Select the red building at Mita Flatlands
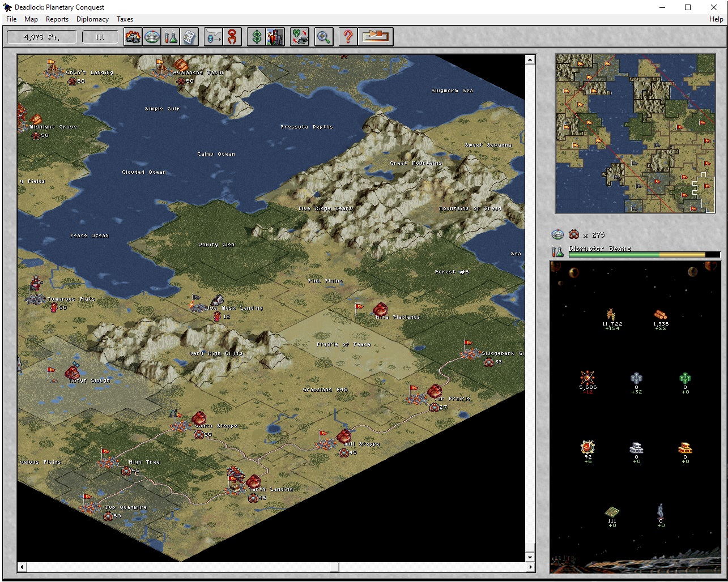 point(380,310)
